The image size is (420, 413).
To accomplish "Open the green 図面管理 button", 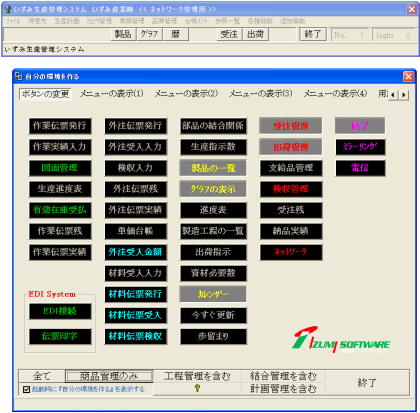I will [60, 168].
